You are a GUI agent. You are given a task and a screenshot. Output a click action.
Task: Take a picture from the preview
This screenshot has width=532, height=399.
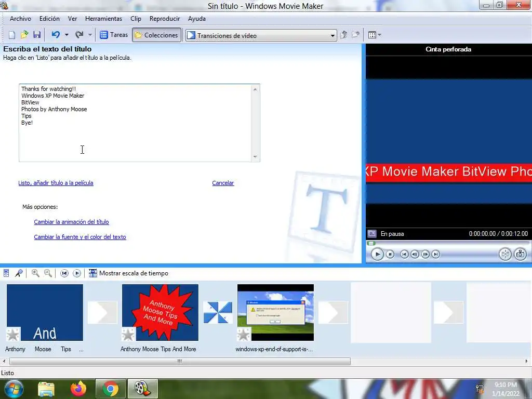(521, 254)
